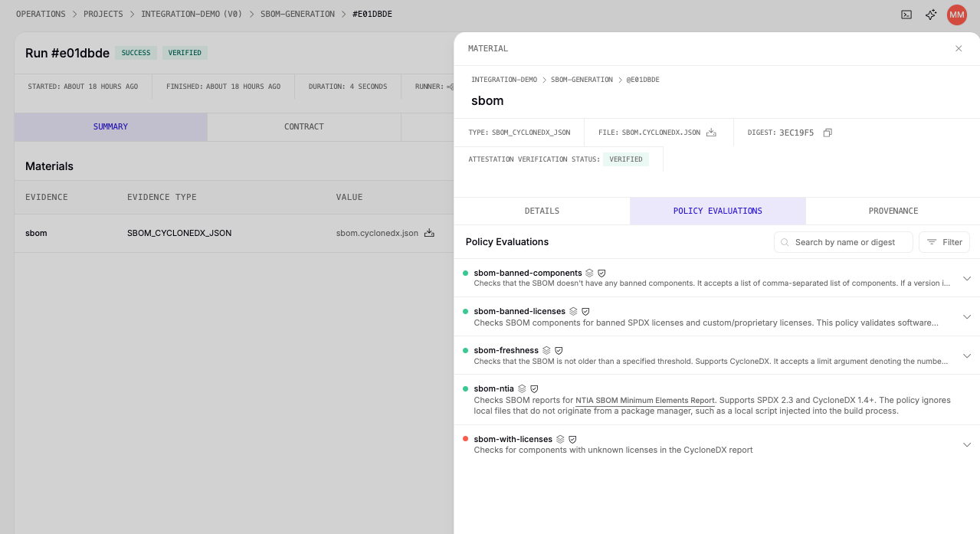The height and width of the screenshot is (534, 980).
Task: Click the sbom-ntia policy name
Action: tap(494, 388)
